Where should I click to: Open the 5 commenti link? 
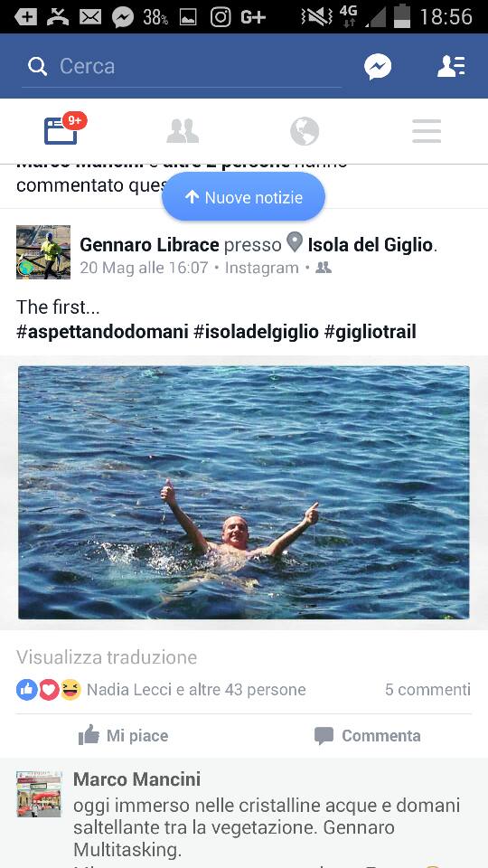tap(427, 690)
